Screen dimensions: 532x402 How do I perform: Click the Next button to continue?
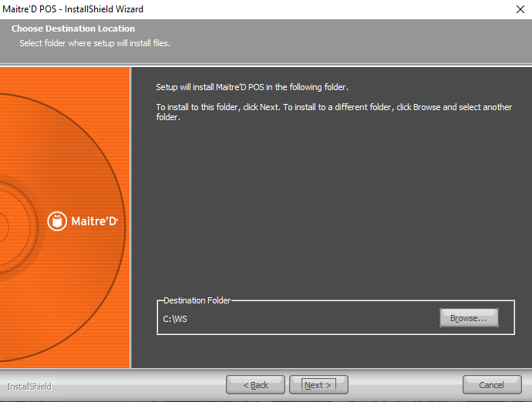coord(318,385)
